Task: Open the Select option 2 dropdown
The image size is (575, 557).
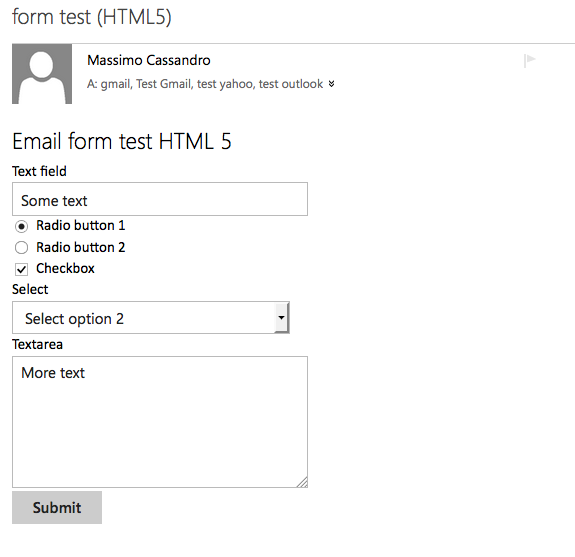Action: 151,318
